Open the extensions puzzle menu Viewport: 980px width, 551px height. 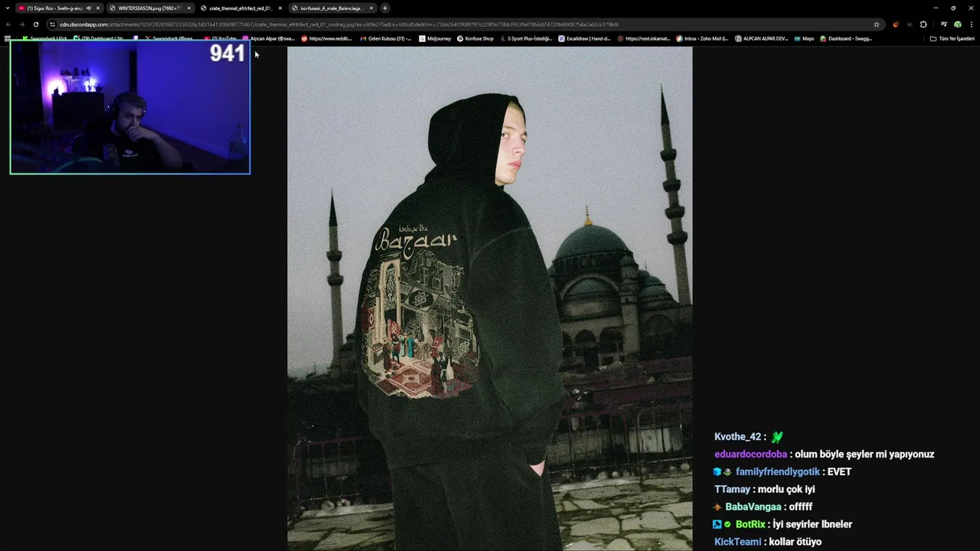[923, 24]
